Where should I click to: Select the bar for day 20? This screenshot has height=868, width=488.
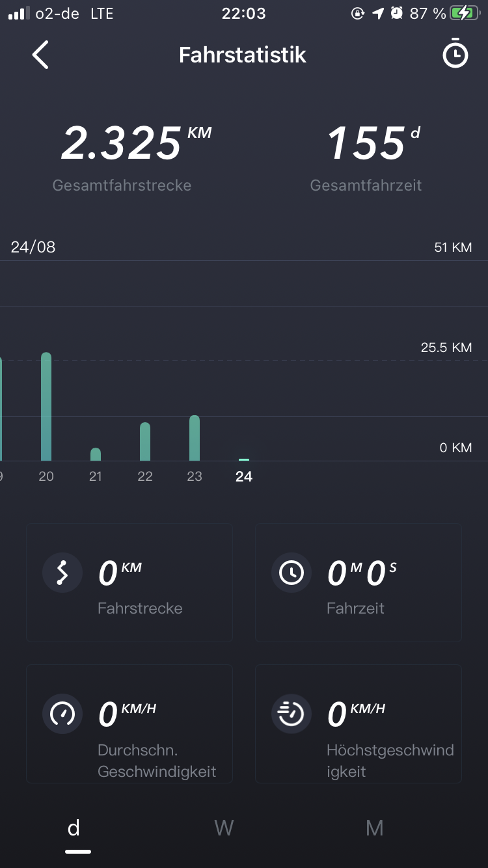46,407
